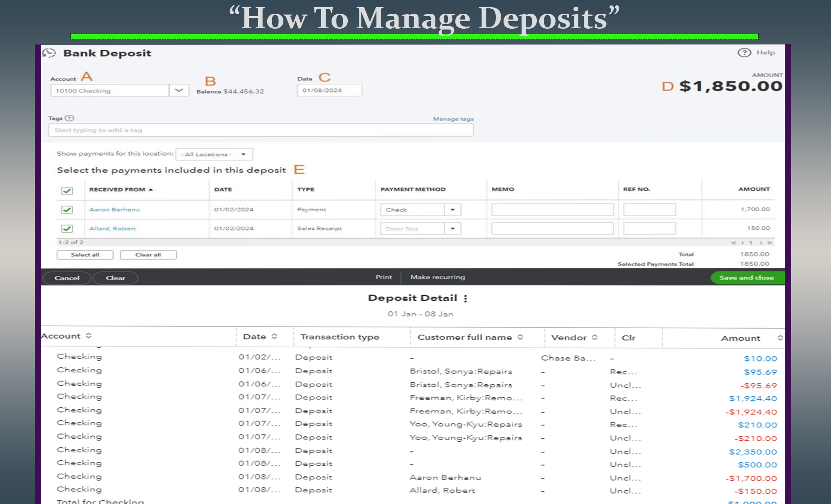This screenshot has width=831, height=504.
Task: Open Deposit Detail three-dot options menu
Action: point(465,298)
